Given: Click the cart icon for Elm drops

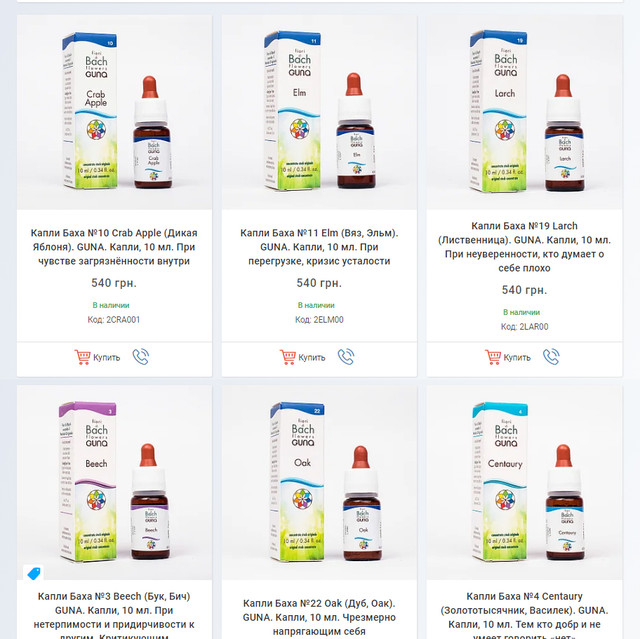Looking at the screenshot, I should point(287,357).
